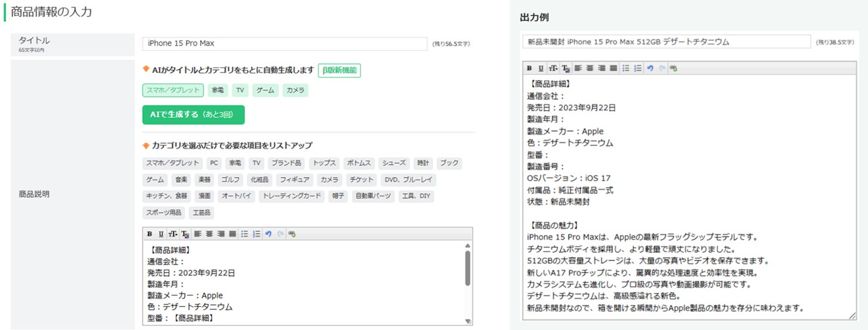Choose 帽子 category tag
This screenshot has height=330, width=868.
click(338, 196)
